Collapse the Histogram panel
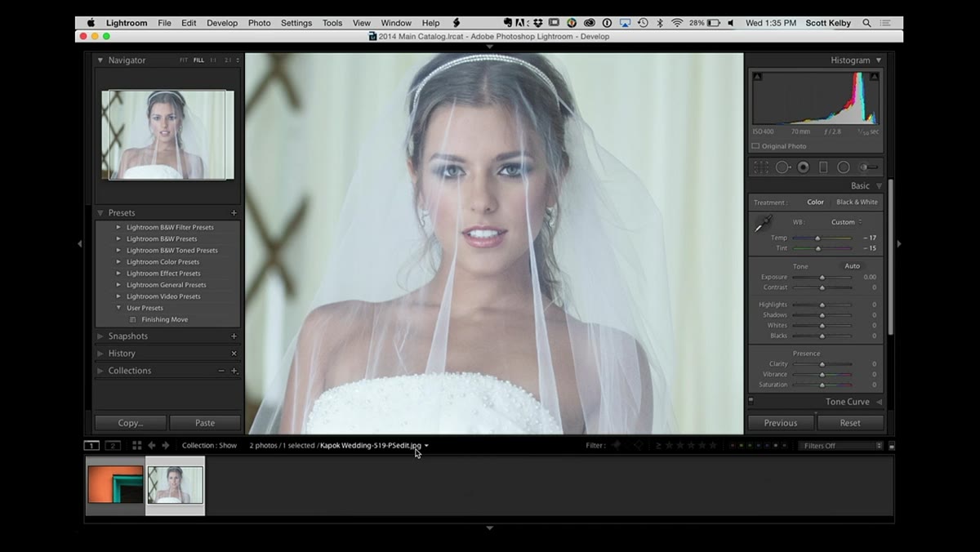 click(879, 60)
